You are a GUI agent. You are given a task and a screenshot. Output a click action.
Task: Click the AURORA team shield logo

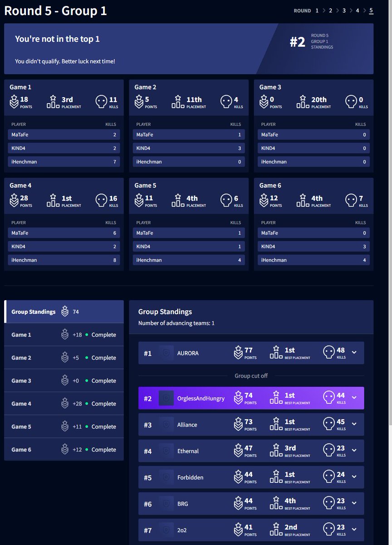coord(167,353)
